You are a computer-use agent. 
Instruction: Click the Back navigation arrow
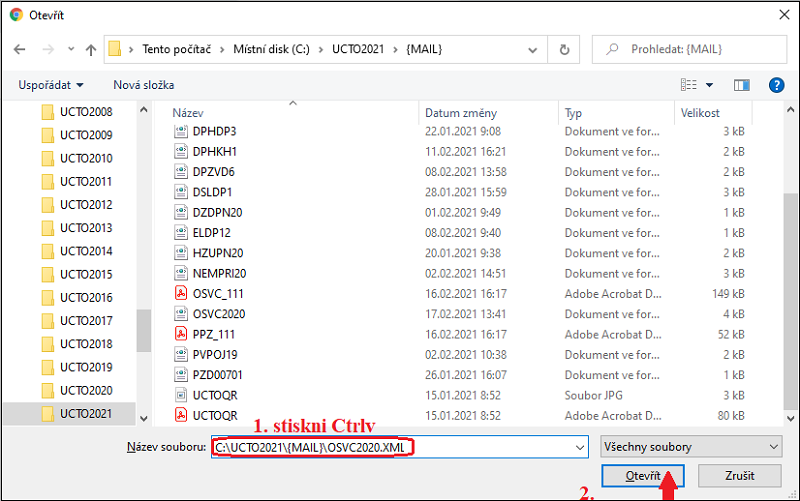(x=19, y=49)
